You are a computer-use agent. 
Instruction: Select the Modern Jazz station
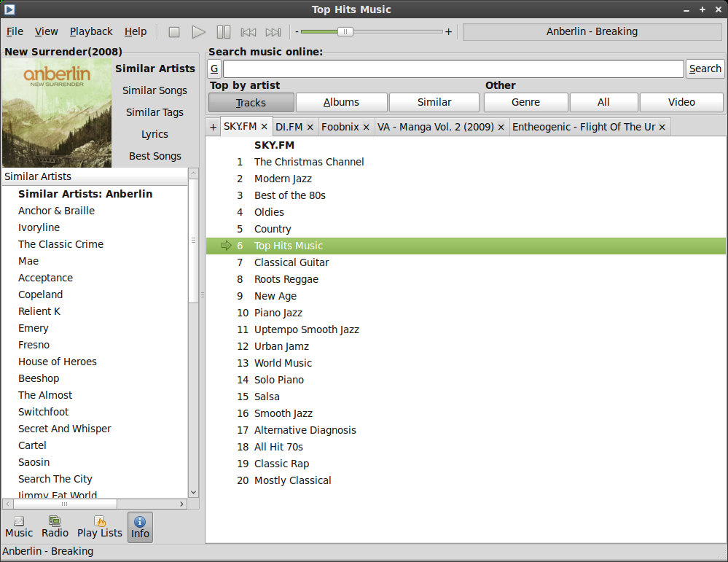point(466,179)
